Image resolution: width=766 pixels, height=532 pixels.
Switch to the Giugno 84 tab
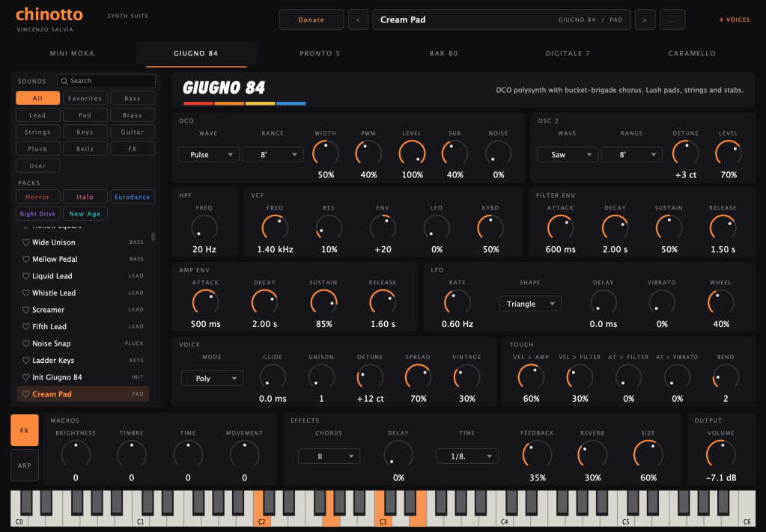pos(196,54)
